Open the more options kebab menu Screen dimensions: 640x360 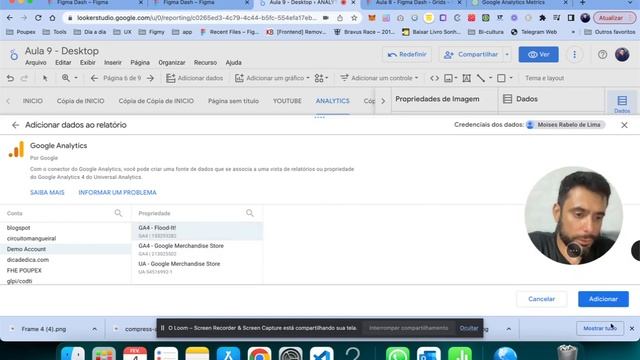574,54
